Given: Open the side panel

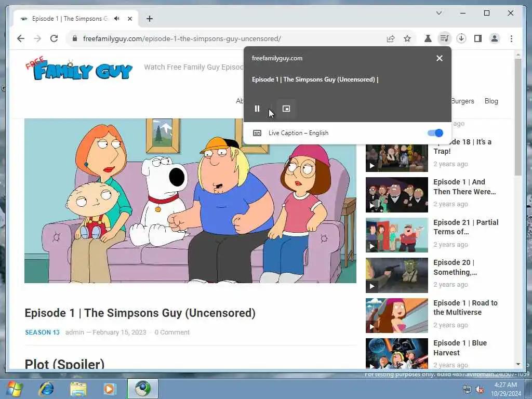Looking at the screenshot, I should pyautogui.click(x=478, y=38).
